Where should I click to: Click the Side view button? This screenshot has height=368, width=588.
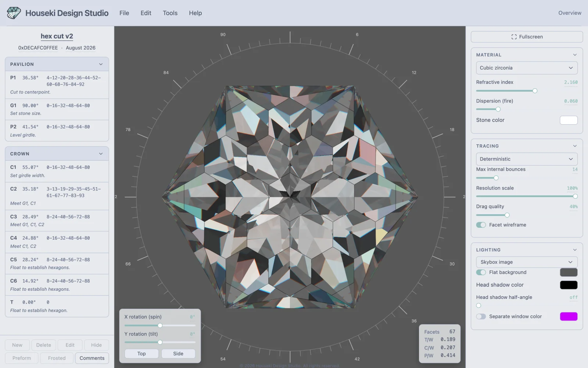[x=178, y=354]
